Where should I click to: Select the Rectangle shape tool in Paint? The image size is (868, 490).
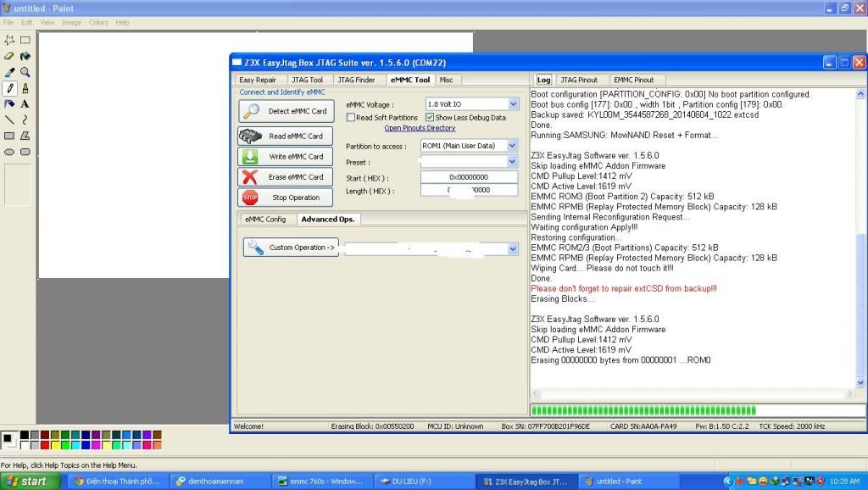(x=9, y=136)
